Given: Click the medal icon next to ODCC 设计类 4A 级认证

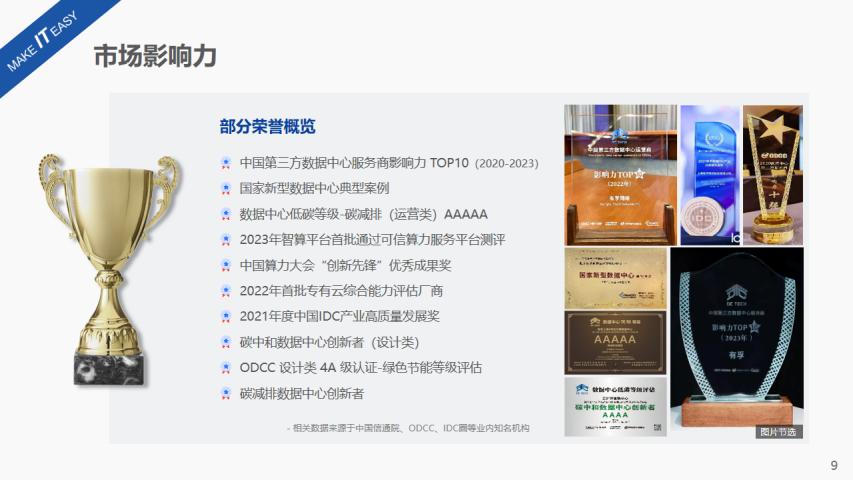Looking at the screenshot, I should pos(226,367).
